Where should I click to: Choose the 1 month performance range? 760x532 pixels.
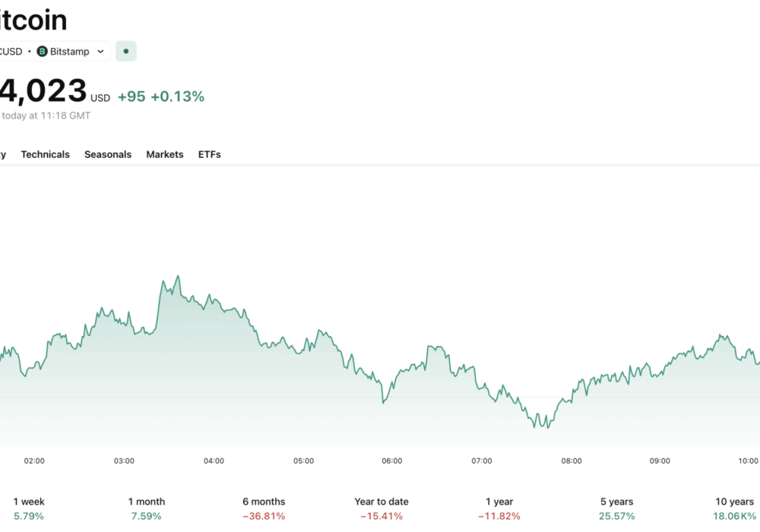(x=146, y=508)
